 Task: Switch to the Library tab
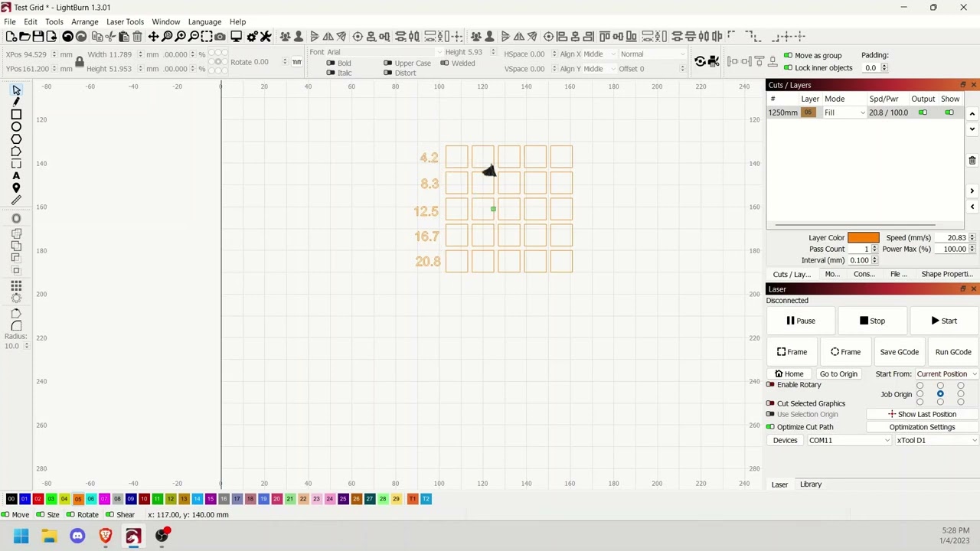coord(811,484)
